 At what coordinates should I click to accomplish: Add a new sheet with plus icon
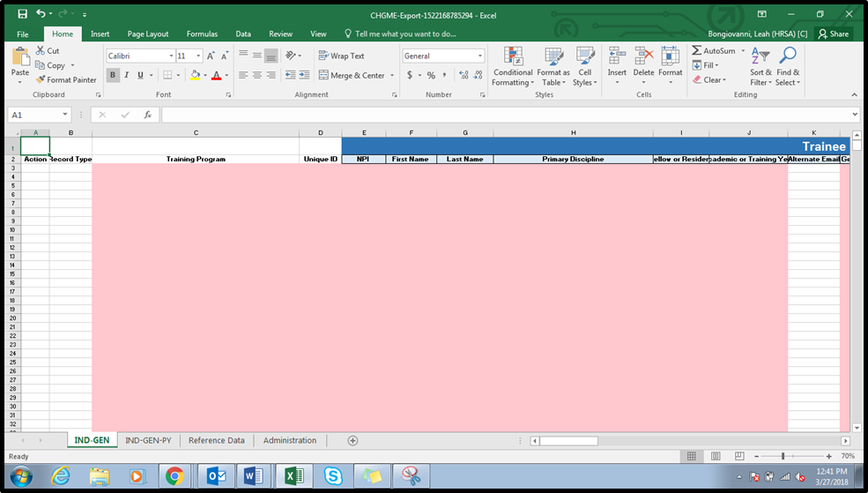[352, 440]
